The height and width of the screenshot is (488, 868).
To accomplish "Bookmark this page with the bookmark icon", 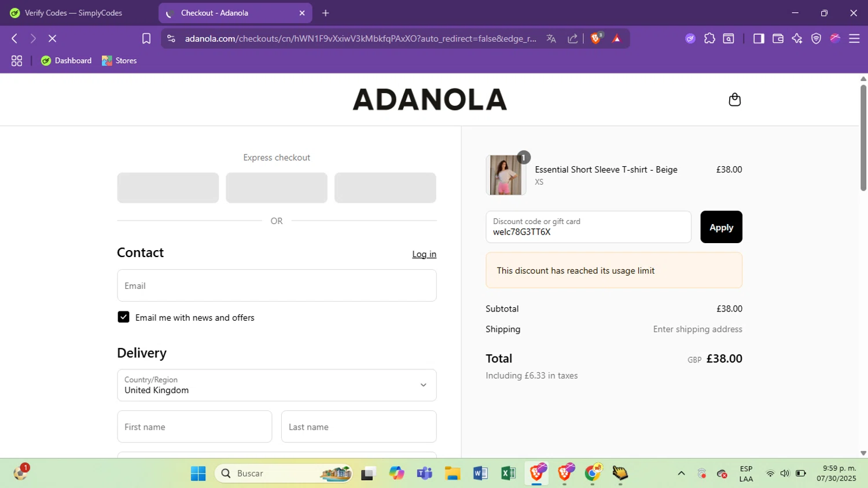I will [146, 38].
